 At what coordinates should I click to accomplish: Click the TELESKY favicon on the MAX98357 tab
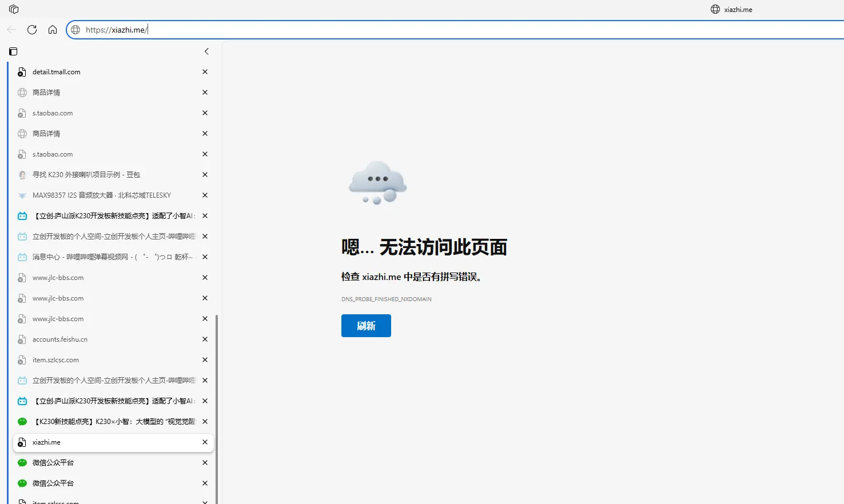(22, 195)
